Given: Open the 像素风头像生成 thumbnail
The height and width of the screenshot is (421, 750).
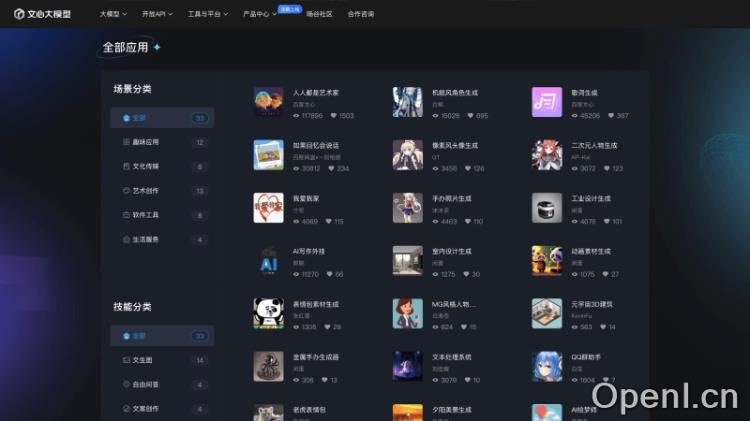Looking at the screenshot, I should point(408,155).
